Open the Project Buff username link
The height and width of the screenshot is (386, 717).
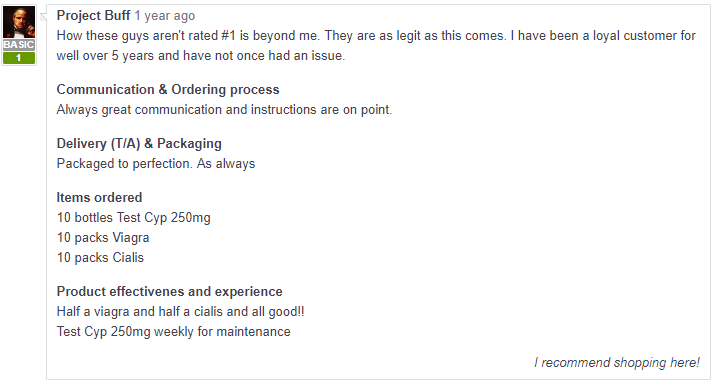(x=93, y=16)
